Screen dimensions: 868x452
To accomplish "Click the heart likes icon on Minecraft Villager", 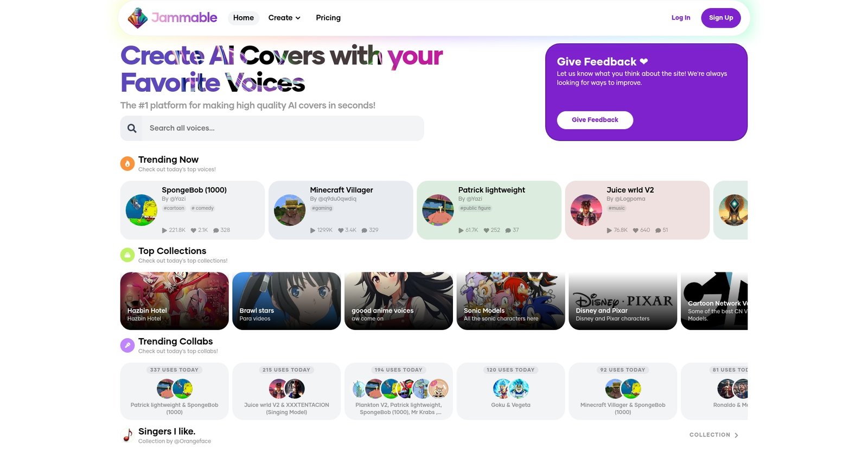I will tap(341, 230).
